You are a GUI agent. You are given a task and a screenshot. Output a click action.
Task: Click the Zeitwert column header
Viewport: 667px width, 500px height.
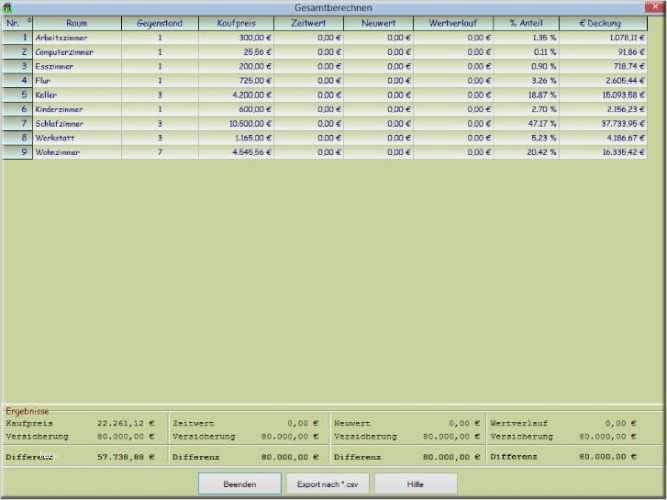click(308, 23)
